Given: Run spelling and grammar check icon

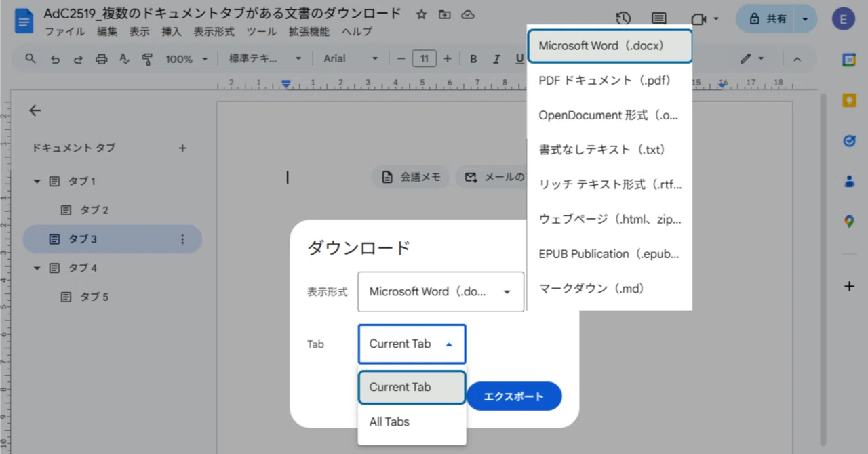Looking at the screenshot, I should point(124,59).
